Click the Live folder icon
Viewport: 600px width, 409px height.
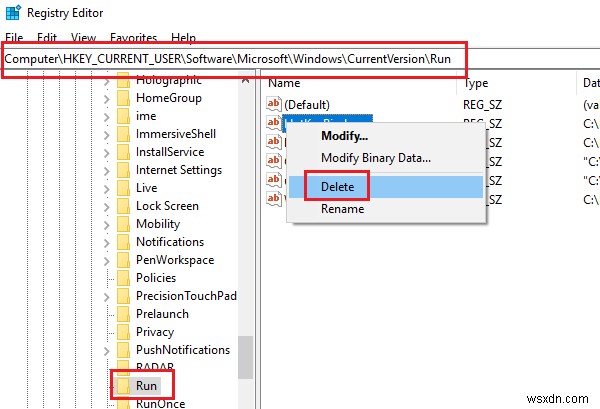click(x=123, y=188)
